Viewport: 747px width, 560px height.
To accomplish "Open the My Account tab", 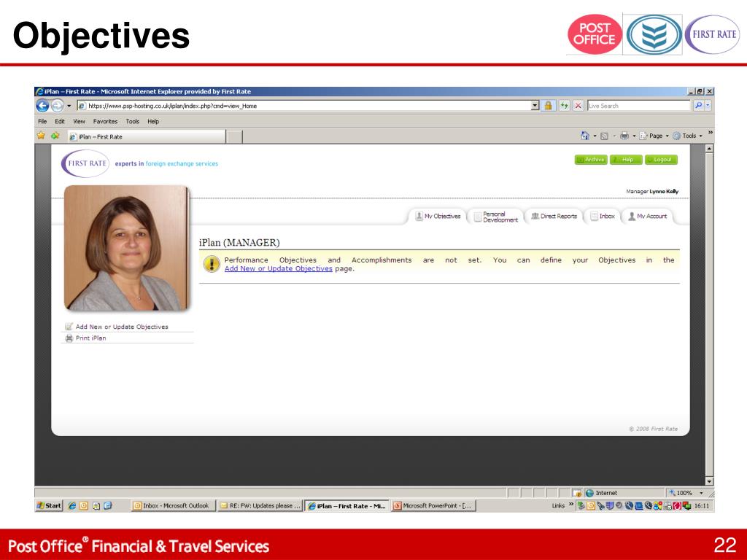I will pyautogui.click(x=648, y=216).
